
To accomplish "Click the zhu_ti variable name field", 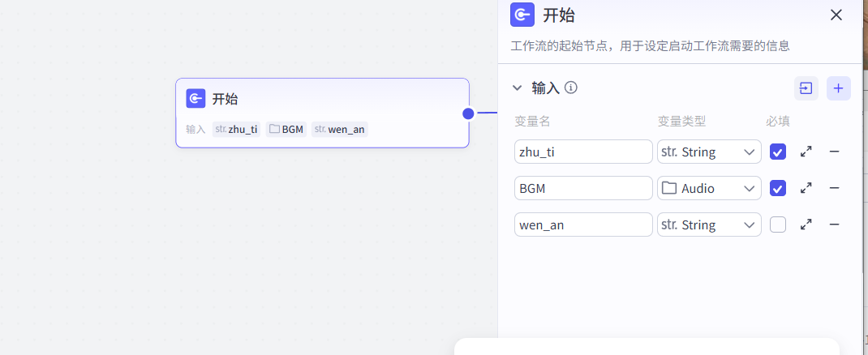I will tap(583, 152).
